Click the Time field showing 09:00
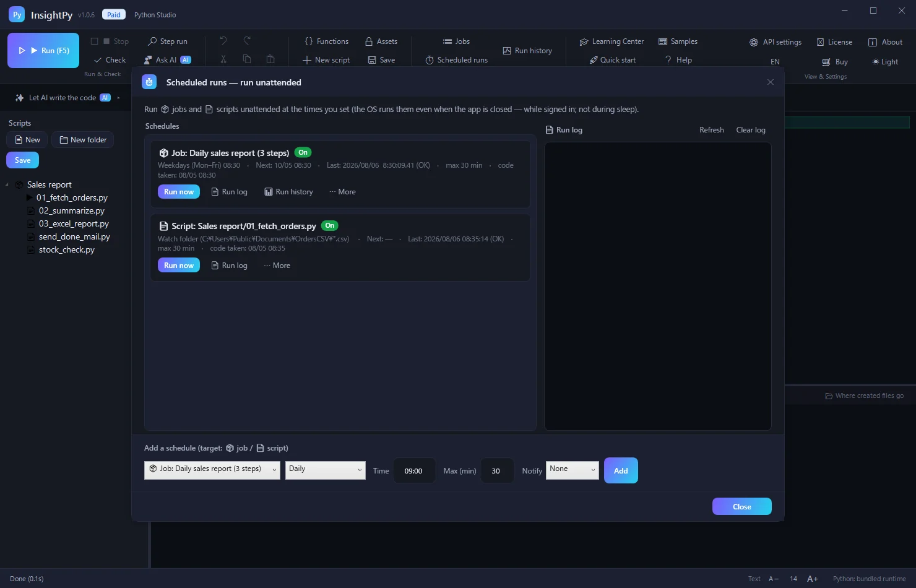This screenshot has height=588, width=916. [413, 471]
